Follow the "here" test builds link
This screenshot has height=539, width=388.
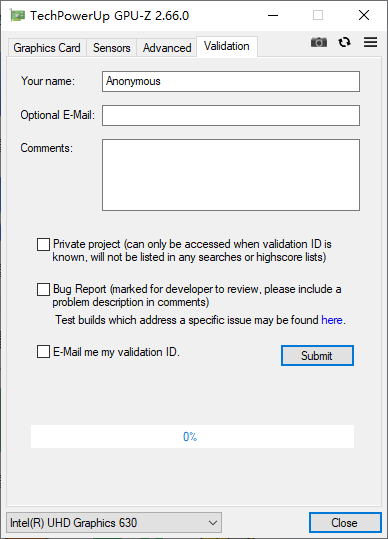332,320
